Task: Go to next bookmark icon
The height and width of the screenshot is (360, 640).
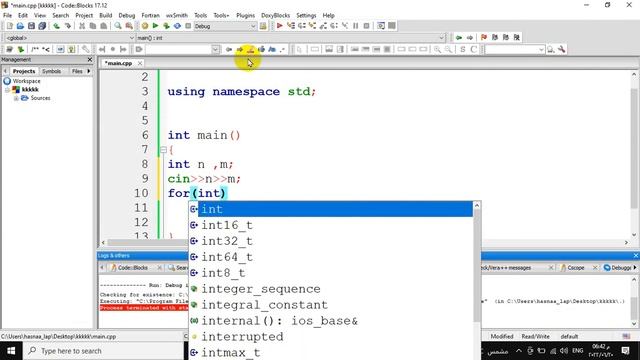Action: coord(506,38)
